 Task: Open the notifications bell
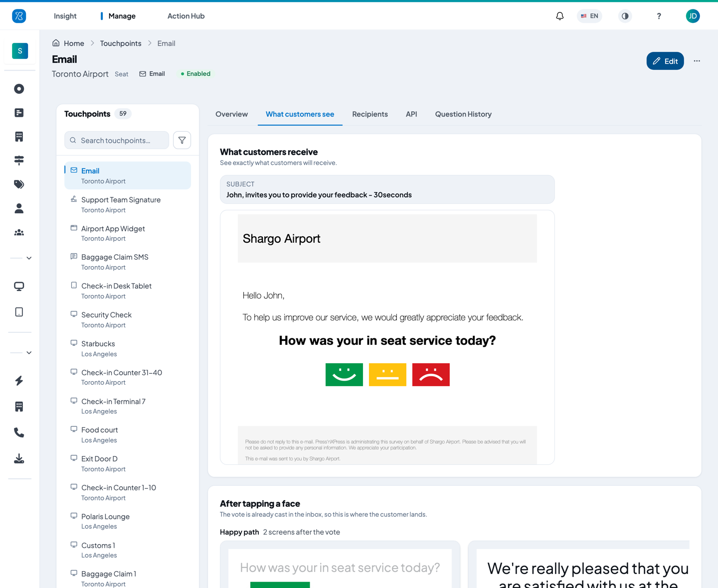point(560,16)
